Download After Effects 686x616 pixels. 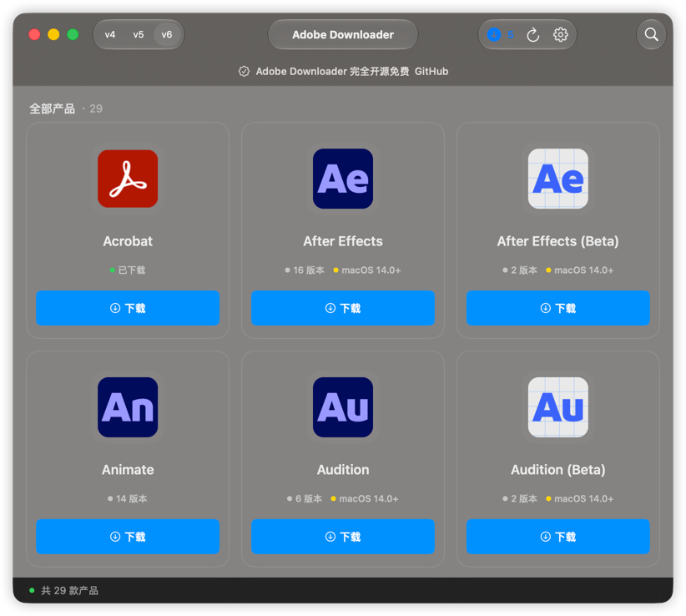(x=343, y=308)
